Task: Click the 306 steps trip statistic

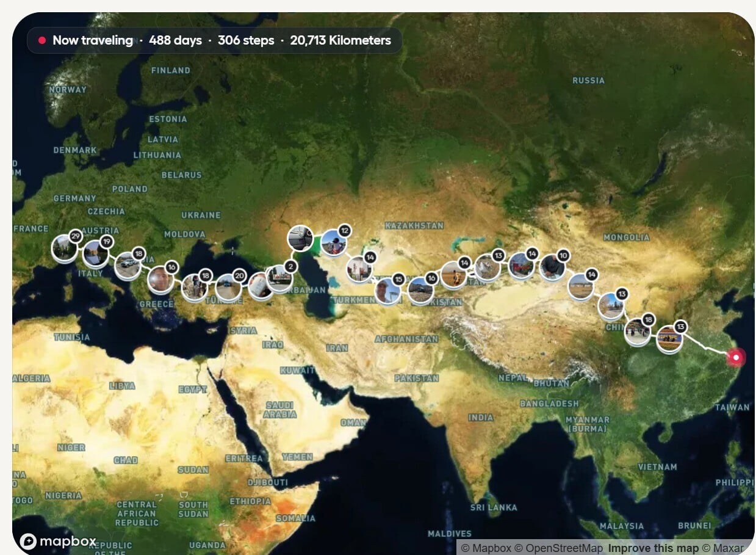Action: coord(246,41)
